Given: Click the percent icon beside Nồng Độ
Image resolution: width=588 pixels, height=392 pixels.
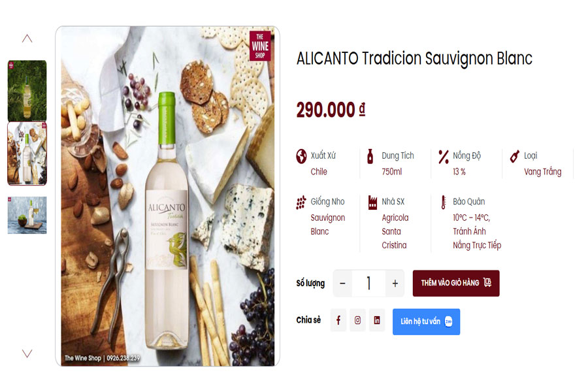Looking at the screenshot, I should [x=444, y=156].
